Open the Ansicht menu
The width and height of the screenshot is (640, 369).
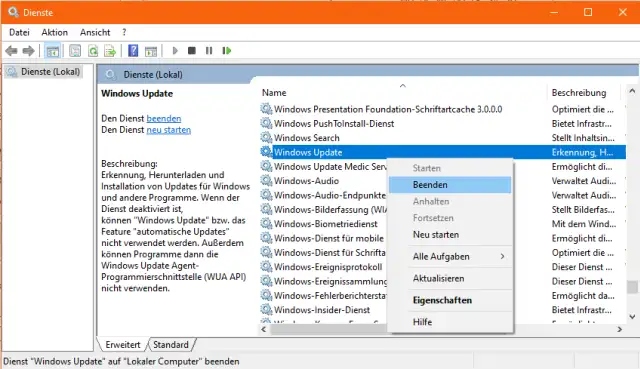point(95,32)
